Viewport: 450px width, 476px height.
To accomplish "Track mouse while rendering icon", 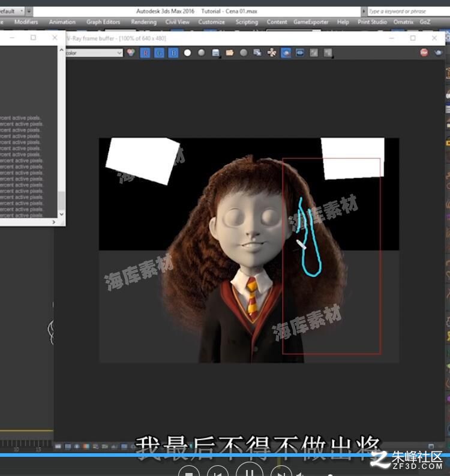I will point(272,53).
